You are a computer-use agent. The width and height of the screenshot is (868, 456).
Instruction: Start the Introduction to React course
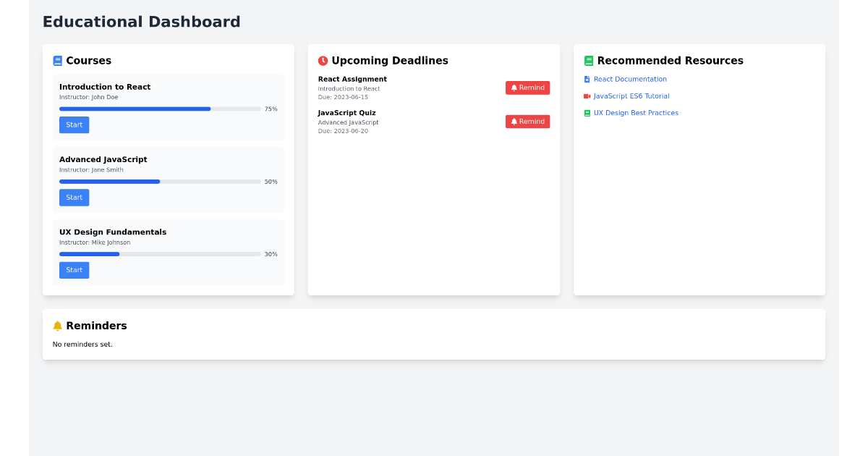click(74, 124)
